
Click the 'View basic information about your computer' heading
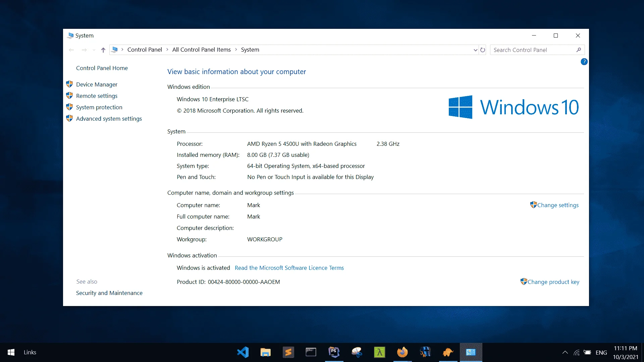[236, 72]
